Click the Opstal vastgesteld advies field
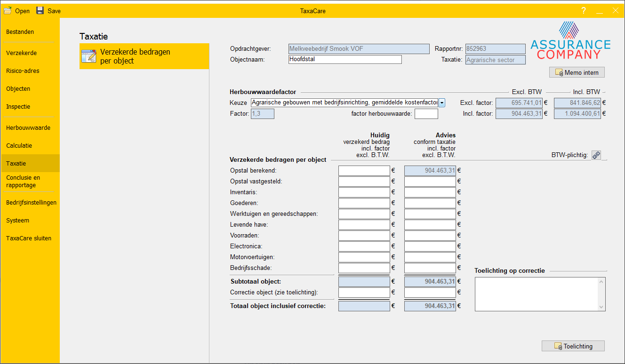 click(x=430, y=181)
